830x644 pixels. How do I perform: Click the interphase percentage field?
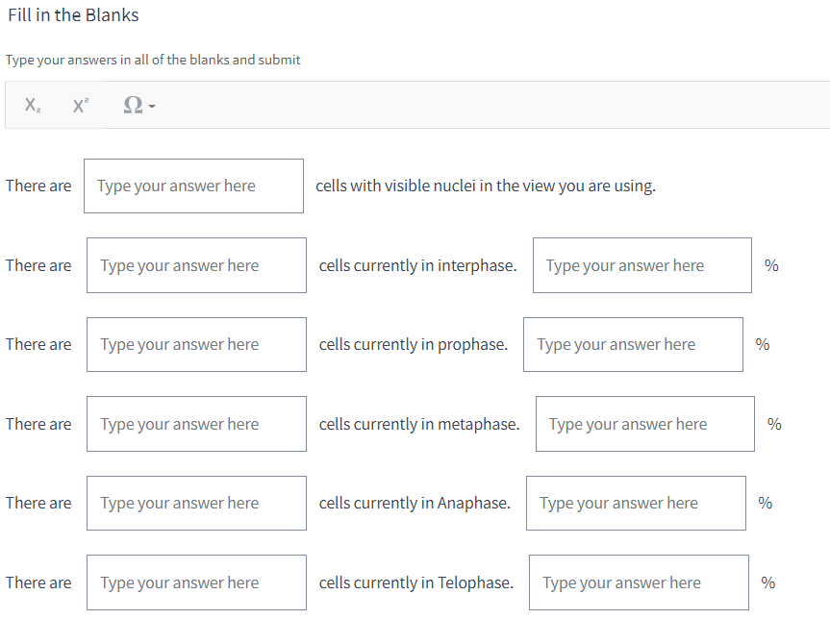pyautogui.click(x=641, y=264)
